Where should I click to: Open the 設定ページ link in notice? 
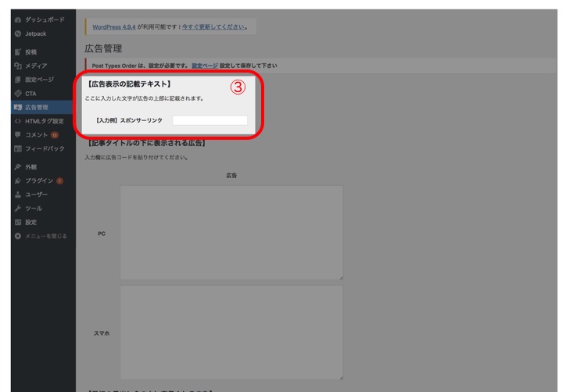click(205, 66)
